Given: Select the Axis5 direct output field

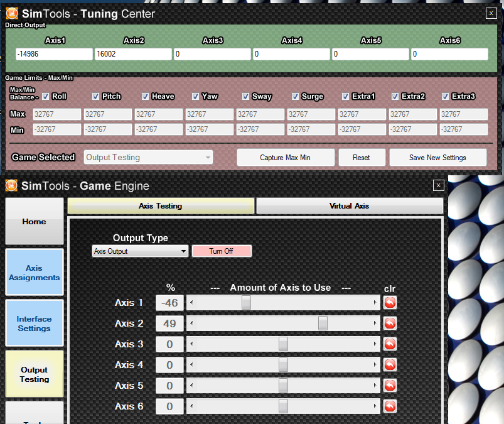Looking at the screenshot, I should pos(370,54).
